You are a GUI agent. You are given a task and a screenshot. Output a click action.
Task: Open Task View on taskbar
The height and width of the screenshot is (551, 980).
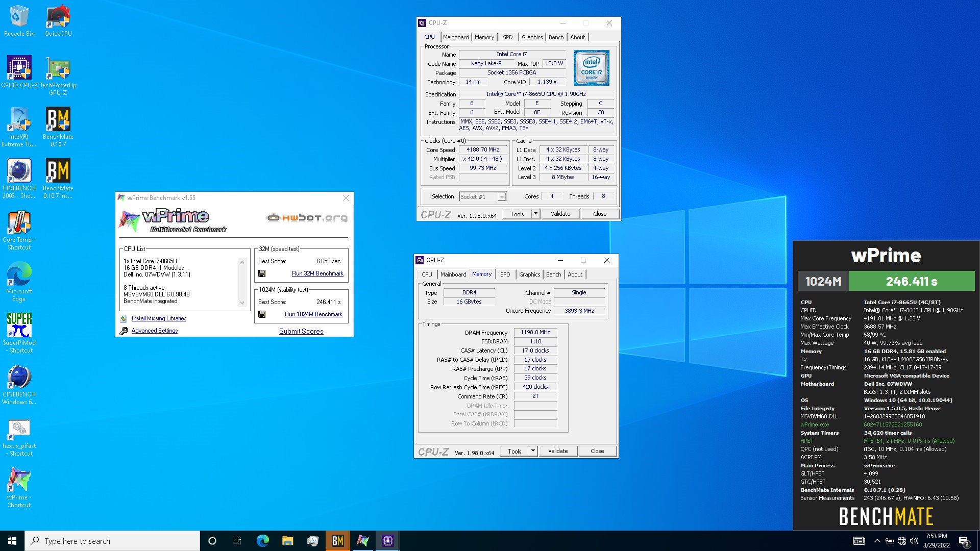point(237,541)
